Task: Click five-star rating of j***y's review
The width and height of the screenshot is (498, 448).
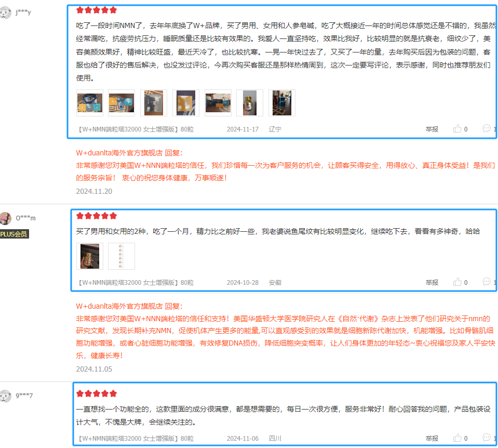Action: [x=97, y=10]
